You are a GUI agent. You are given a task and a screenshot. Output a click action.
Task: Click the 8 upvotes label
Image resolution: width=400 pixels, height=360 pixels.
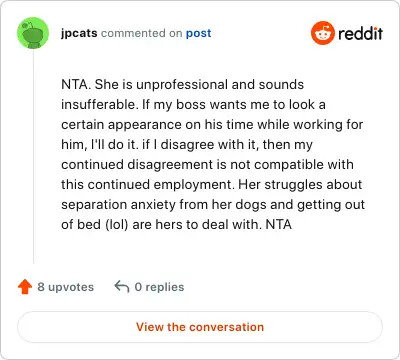coord(66,287)
